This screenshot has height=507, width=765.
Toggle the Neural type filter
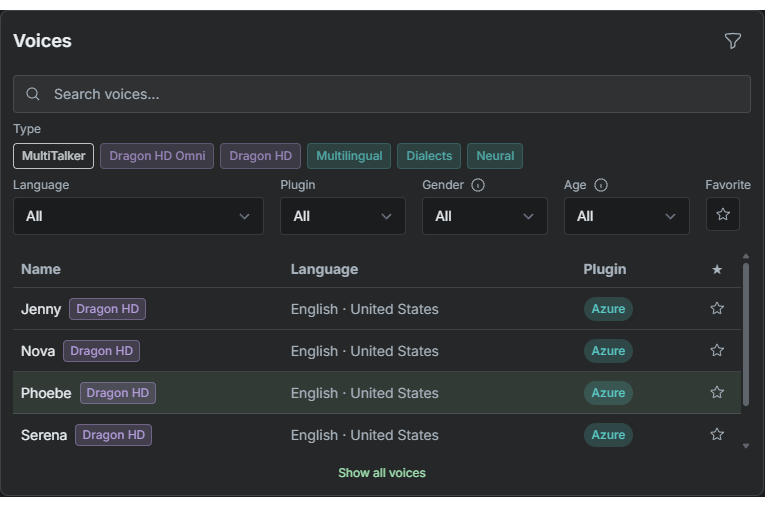click(495, 156)
